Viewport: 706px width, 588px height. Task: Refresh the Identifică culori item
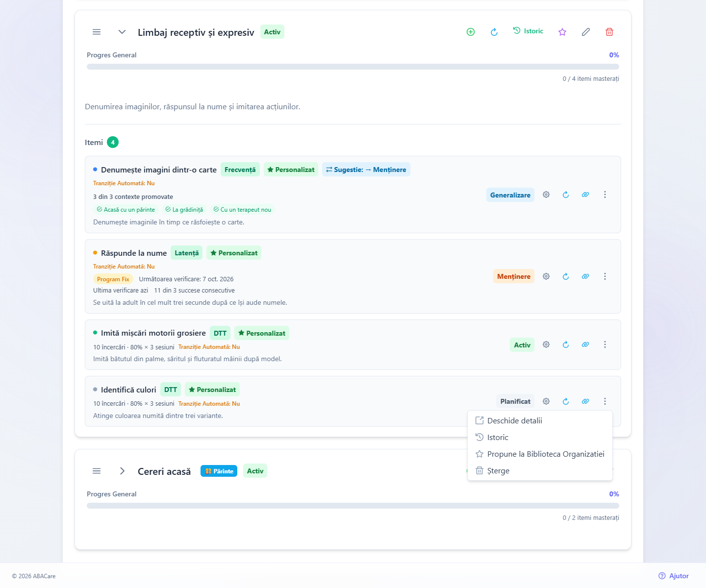pos(566,401)
